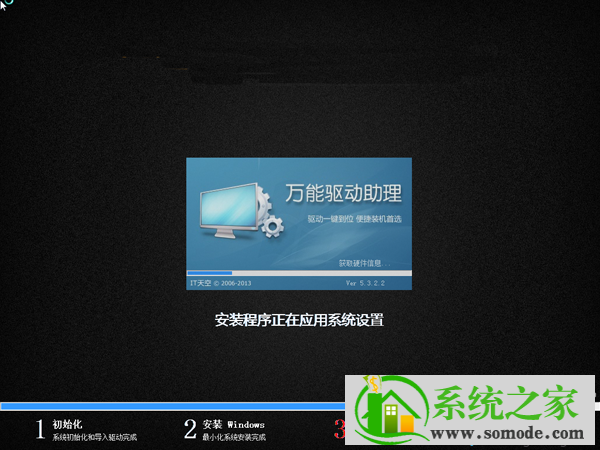The image size is (600, 450).
Task: Click step 2 安装 Windows label
Action: (233, 424)
